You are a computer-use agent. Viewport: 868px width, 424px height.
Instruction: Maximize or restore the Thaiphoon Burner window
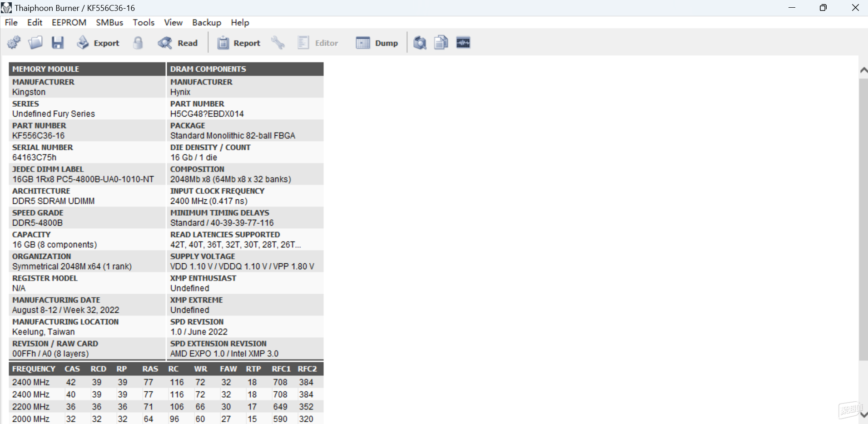(823, 8)
